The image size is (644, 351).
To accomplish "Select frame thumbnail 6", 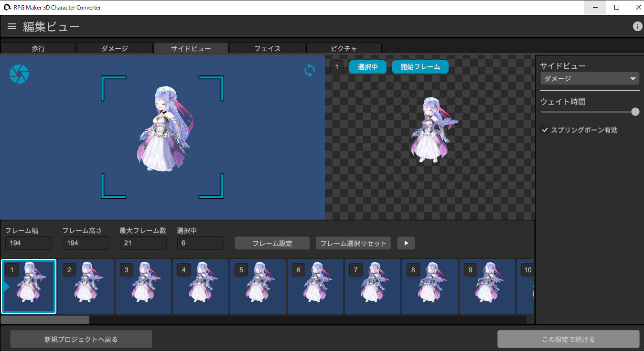I will pyautogui.click(x=315, y=287).
